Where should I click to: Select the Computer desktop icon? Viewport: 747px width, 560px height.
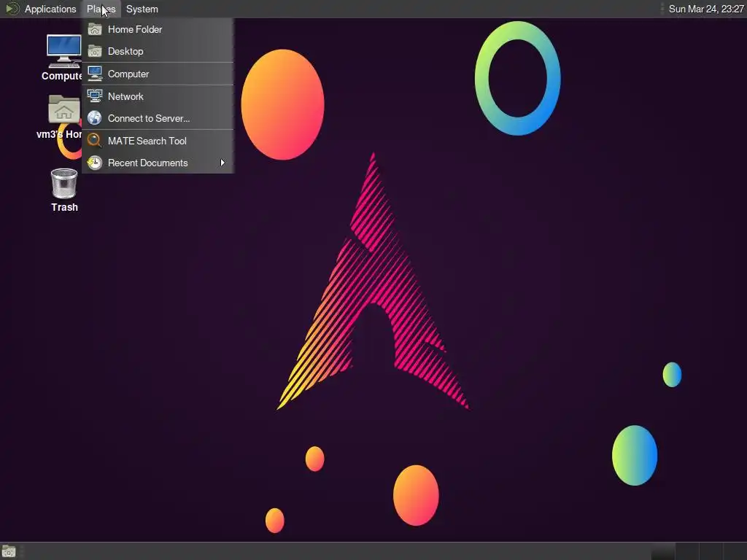click(x=64, y=52)
